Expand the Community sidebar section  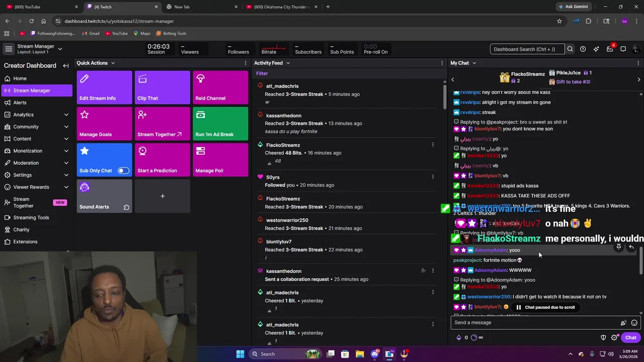tap(66, 127)
